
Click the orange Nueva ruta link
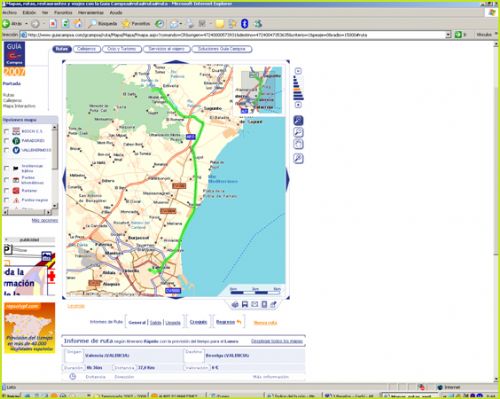265,322
